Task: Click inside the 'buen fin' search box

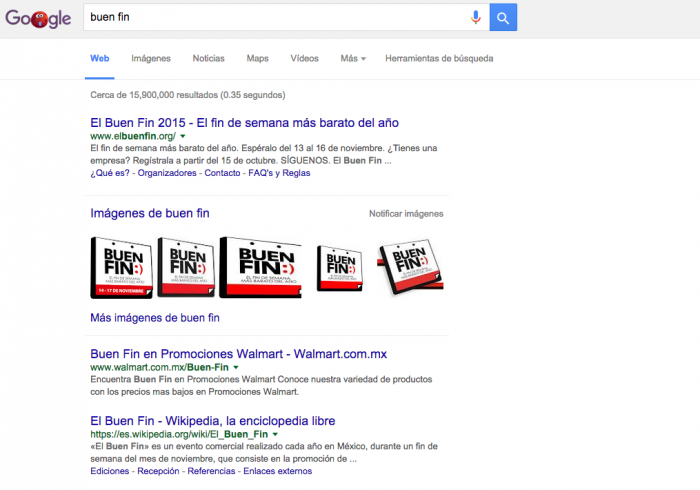Action: tap(270, 17)
